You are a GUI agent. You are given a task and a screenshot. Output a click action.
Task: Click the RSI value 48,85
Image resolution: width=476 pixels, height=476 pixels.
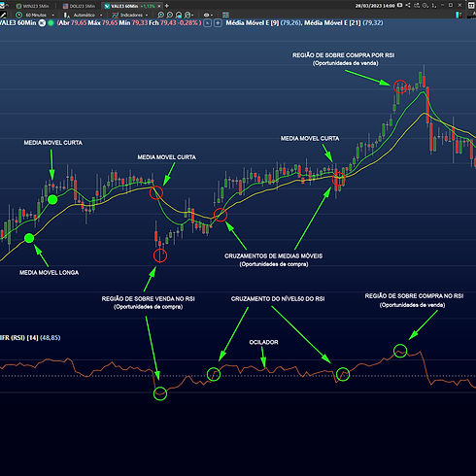pos(50,337)
